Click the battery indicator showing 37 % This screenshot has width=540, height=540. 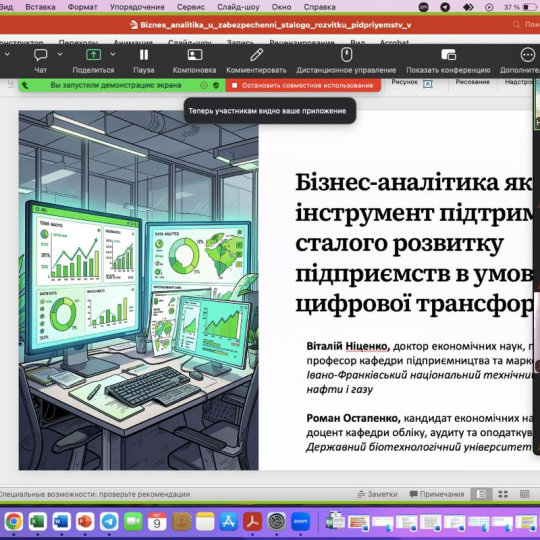coord(521,7)
